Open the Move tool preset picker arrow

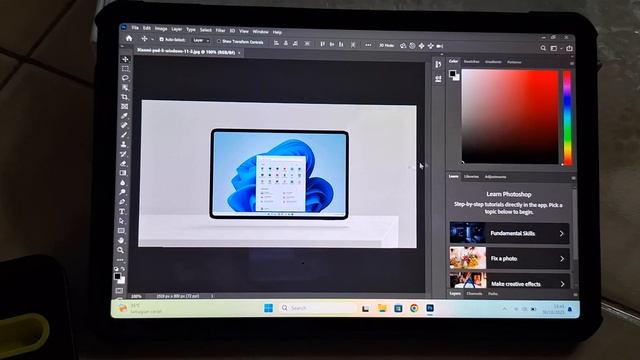click(x=152, y=39)
